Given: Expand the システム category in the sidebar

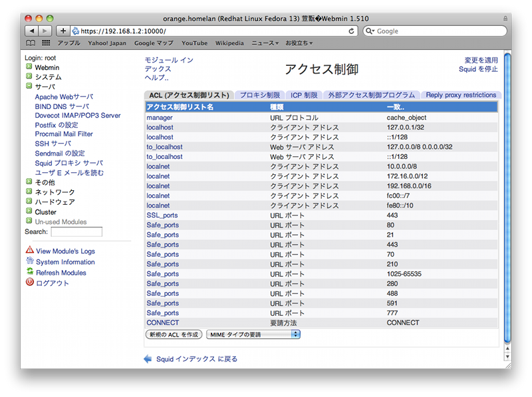Looking at the screenshot, I should 29,76.
